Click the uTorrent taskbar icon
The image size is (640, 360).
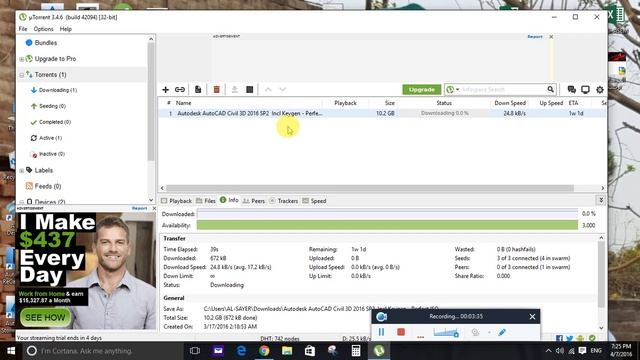tap(379, 351)
